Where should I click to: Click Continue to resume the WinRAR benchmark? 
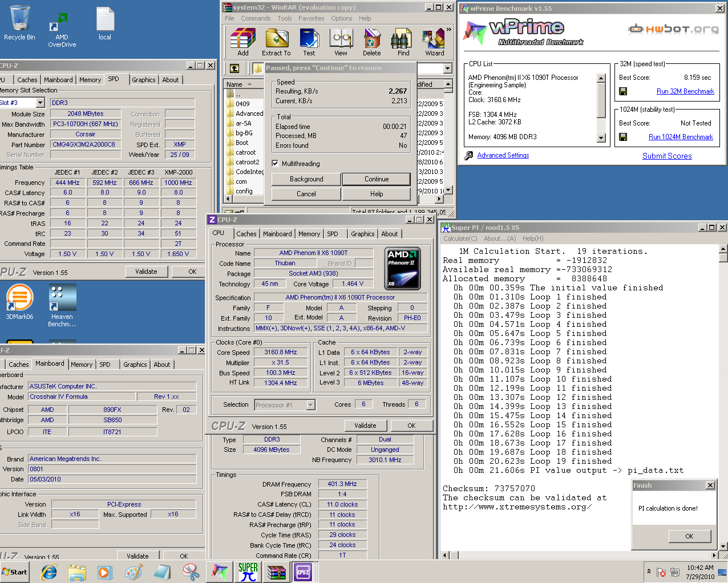point(377,179)
